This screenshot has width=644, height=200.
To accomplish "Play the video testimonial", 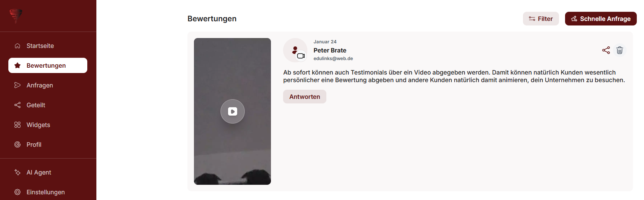I will (233, 111).
